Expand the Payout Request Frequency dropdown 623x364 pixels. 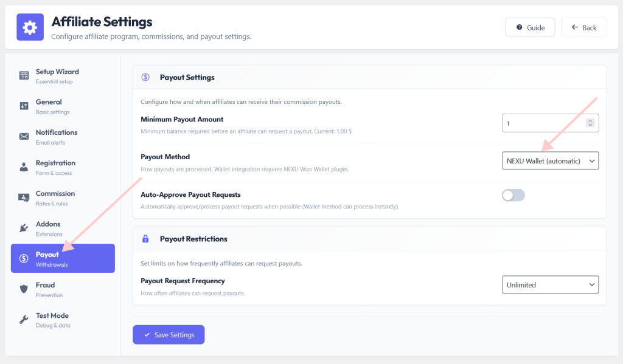[550, 284]
